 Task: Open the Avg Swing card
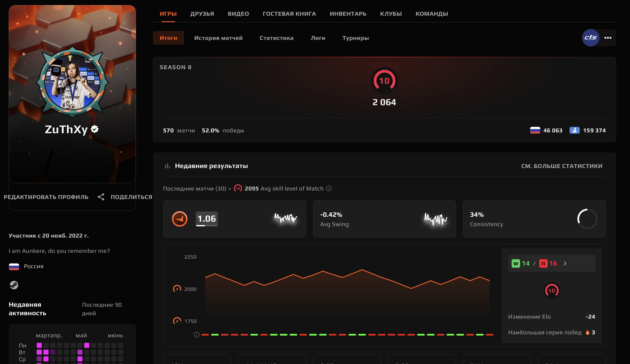(x=384, y=219)
